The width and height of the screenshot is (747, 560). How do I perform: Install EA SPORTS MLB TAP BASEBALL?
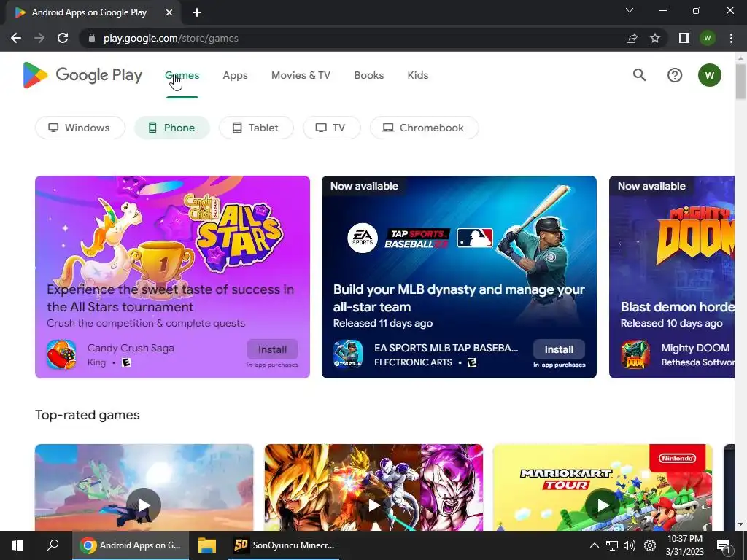click(x=559, y=349)
